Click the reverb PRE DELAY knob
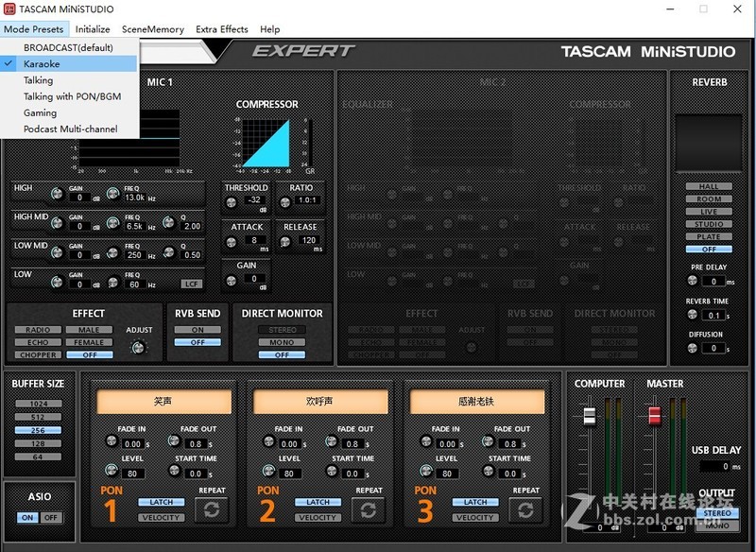The image size is (756, 552). click(693, 282)
